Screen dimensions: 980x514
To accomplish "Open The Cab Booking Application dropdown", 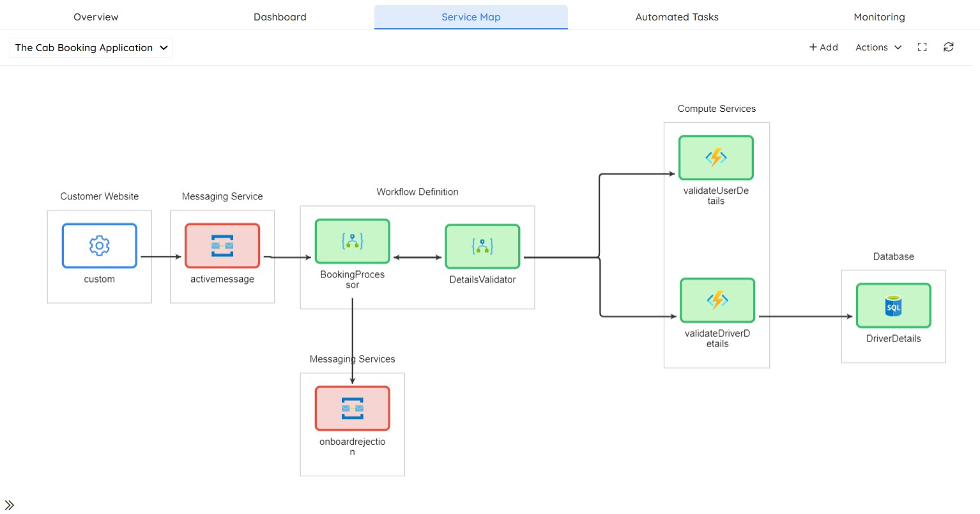I will pos(91,48).
